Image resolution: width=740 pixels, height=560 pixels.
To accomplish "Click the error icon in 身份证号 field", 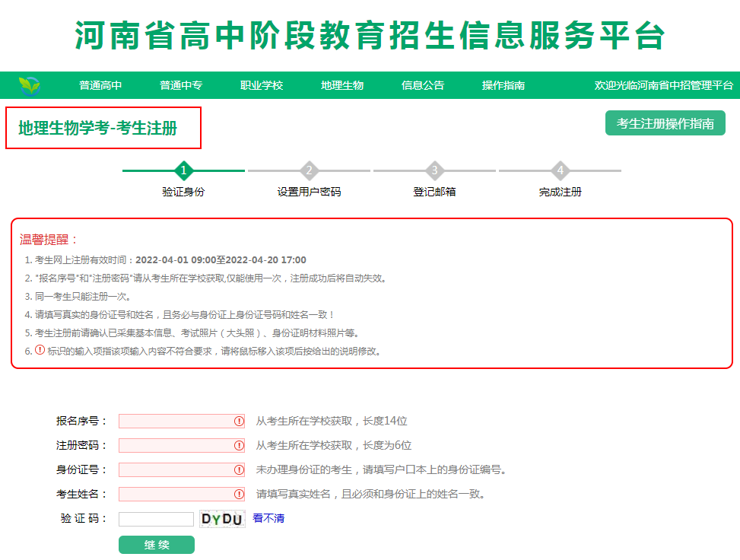I will [238, 469].
